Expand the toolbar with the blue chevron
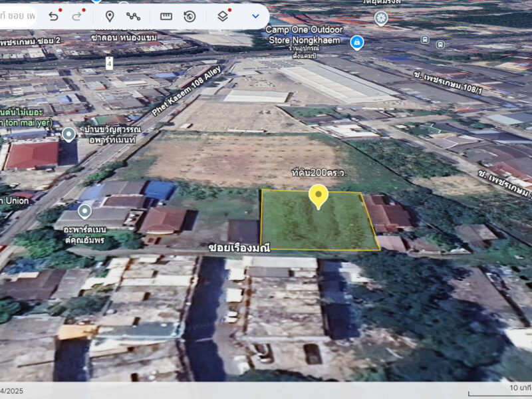The image size is (532, 399). click(x=255, y=16)
